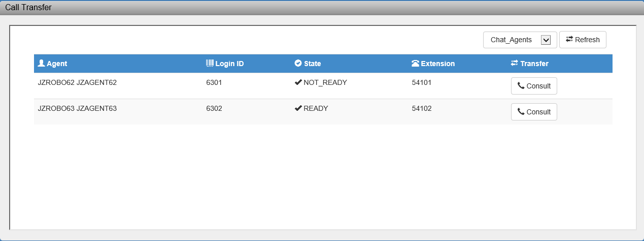
Task: Click the check-circle icon in the State header
Action: pos(298,64)
